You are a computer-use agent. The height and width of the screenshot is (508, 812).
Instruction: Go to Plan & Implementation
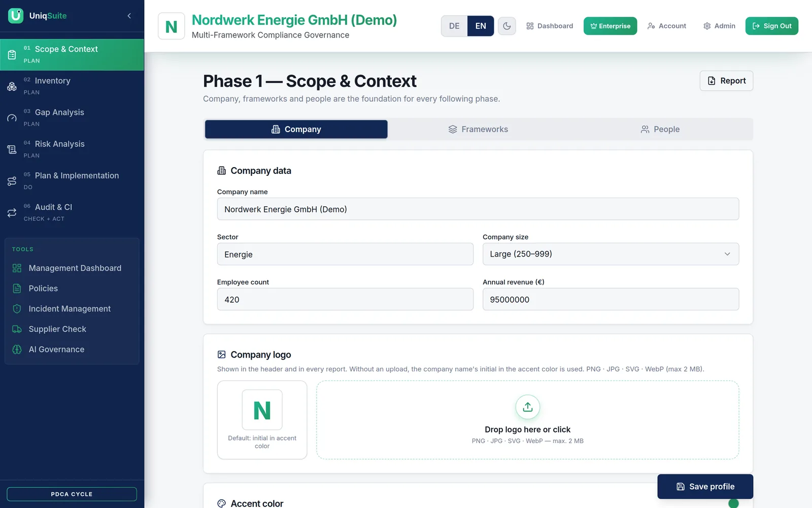pyautogui.click(x=72, y=181)
